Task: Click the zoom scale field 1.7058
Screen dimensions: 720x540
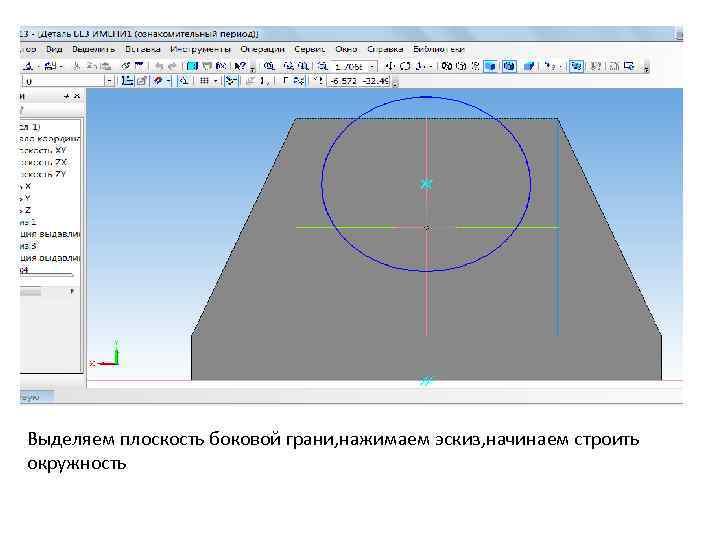Action: click(349, 67)
